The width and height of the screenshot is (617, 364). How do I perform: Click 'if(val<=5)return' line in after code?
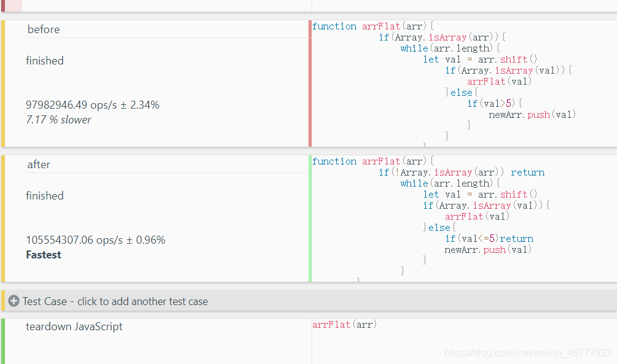[489, 239]
